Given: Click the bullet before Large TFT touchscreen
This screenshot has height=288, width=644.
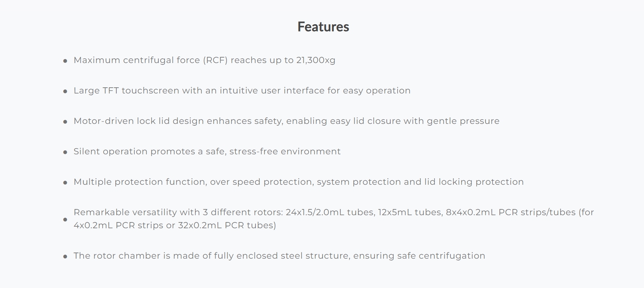Looking at the screenshot, I should (x=65, y=91).
